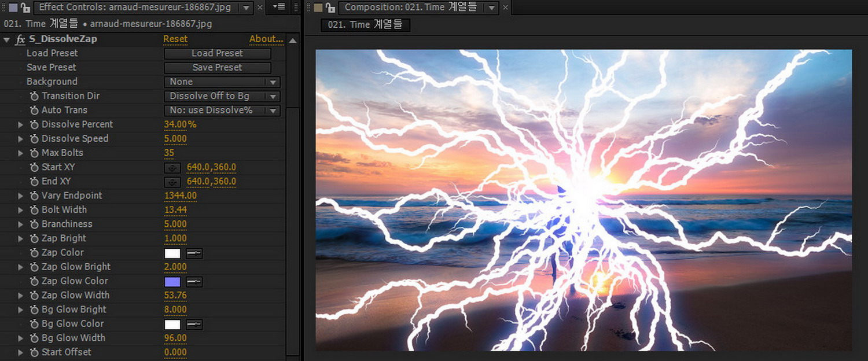Toggle the Dissolve Speed animation stopwatch
Image resolution: width=868 pixels, height=361 pixels.
34,139
